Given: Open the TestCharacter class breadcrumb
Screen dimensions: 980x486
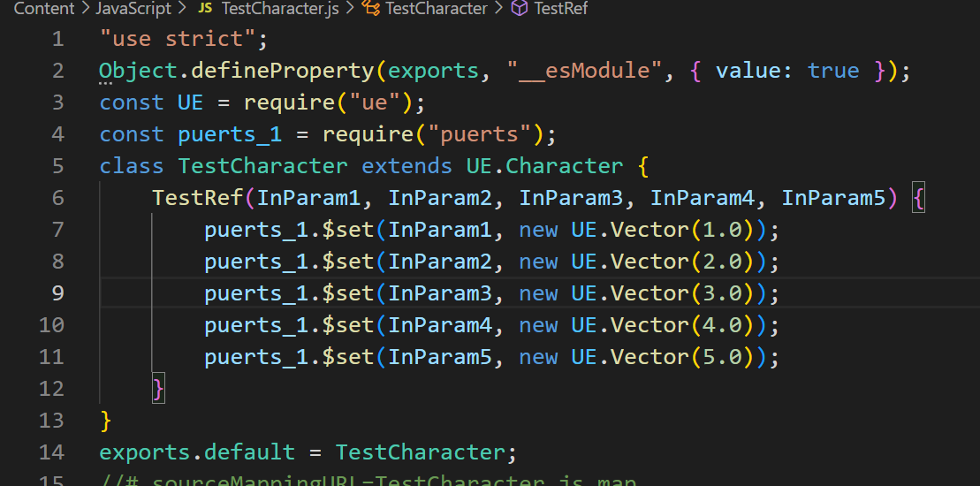Looking at the screenshot, I should (437, 9).
